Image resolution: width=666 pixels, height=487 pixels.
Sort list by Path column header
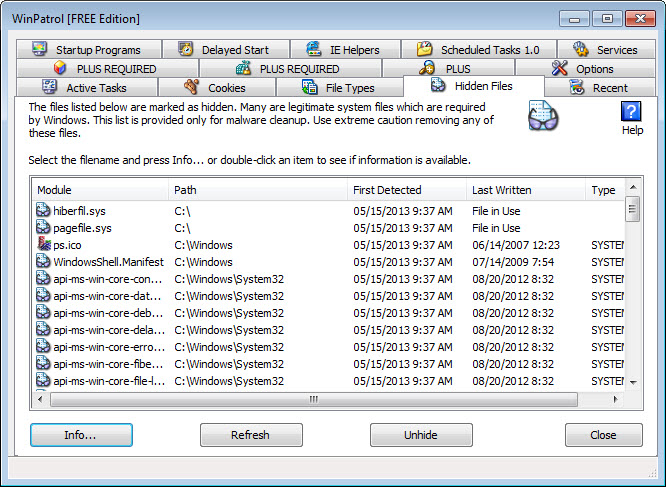(x=258, y=190)
